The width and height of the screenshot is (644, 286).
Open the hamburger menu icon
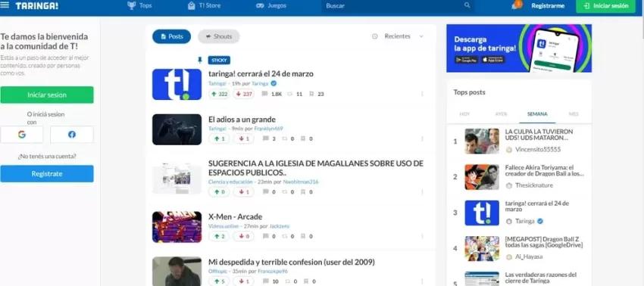tap(5, 5)
